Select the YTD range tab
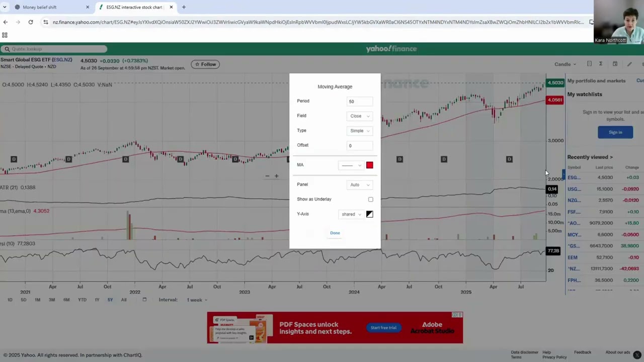 [x=82, y=300]
